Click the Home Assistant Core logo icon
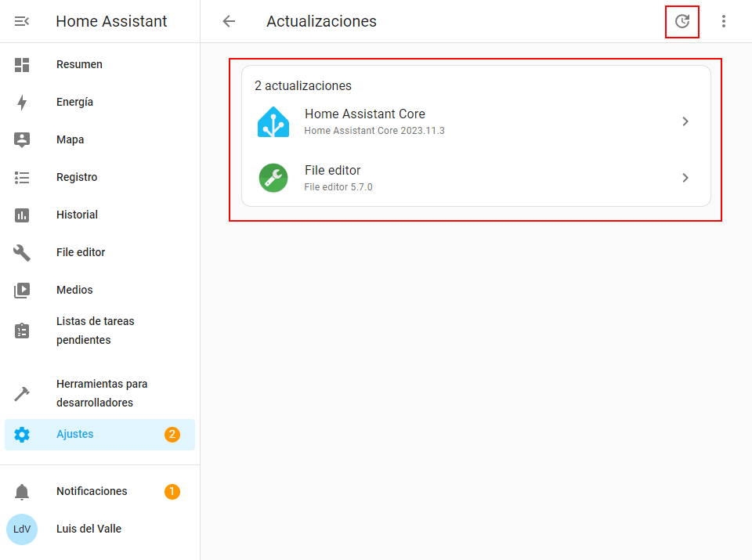This screenshot has height=560, width=752. click(x=273, y=121)
